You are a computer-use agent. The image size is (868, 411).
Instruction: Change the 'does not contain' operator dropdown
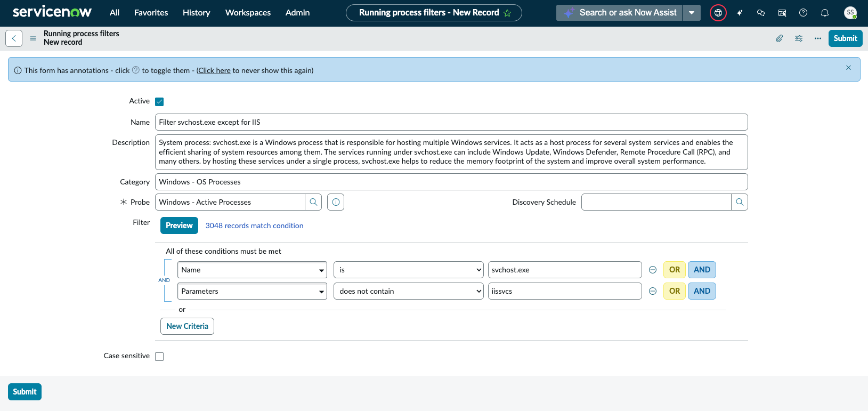[409, 291]
